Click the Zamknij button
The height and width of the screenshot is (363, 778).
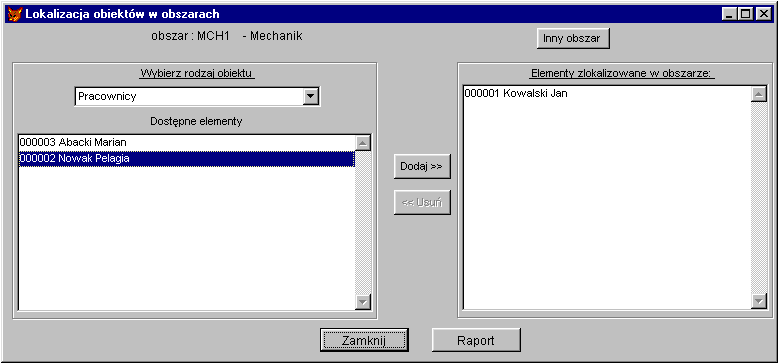(364, 340)
